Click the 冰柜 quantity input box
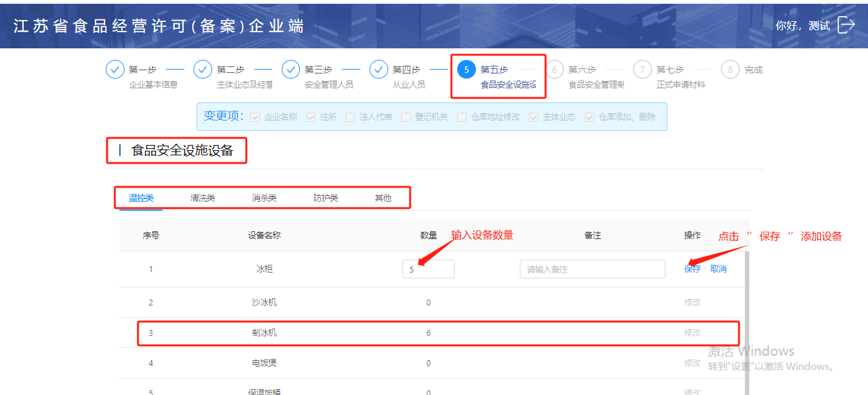The height and width of the screenshot is (395, 868). [x=428, y=269]
